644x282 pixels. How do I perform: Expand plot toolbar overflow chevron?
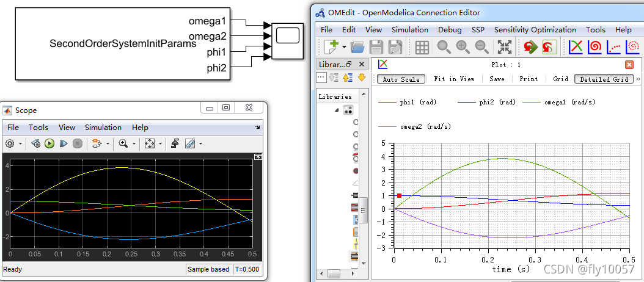[638, 79]
